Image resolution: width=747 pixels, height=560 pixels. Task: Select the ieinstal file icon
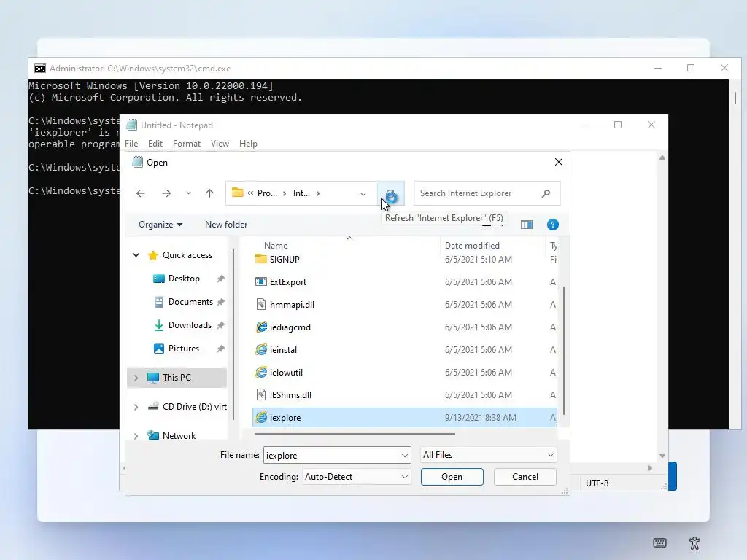(x=261, y=349)
